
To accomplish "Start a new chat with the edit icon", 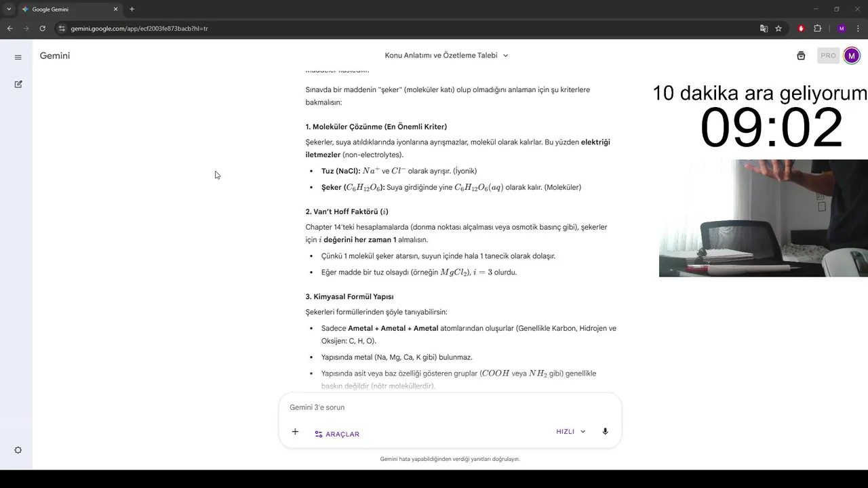I will pos(18,84).
